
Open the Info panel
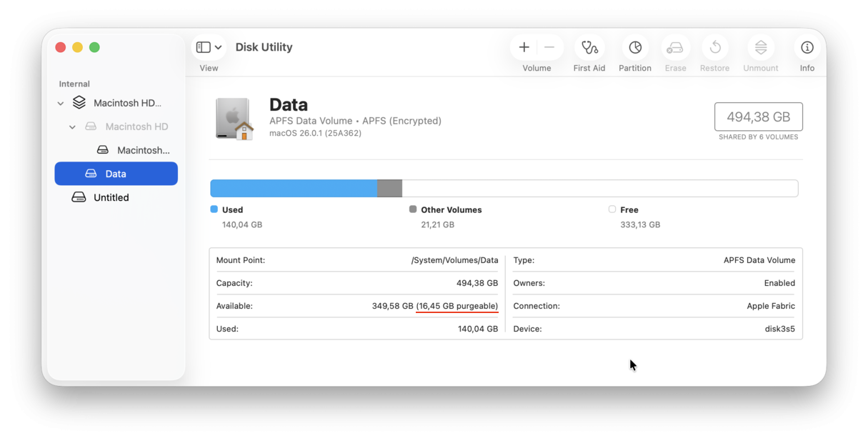point(807,47)
